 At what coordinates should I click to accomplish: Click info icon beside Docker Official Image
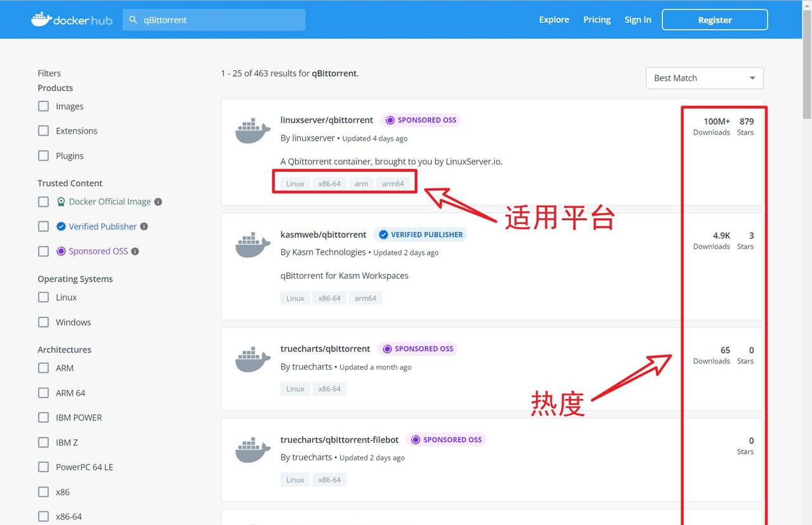coord(158,202)
